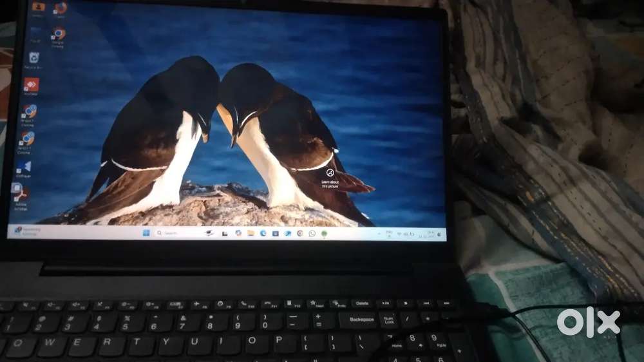Open Microsoft Edge from the taskbar
This screenshot has height=362, width=644.
[263, 233]
